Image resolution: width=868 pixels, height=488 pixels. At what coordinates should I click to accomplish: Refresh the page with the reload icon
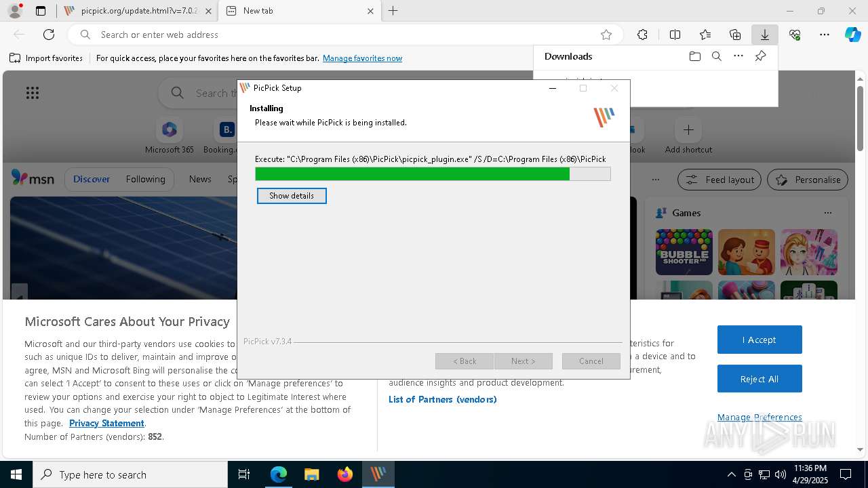49,35
